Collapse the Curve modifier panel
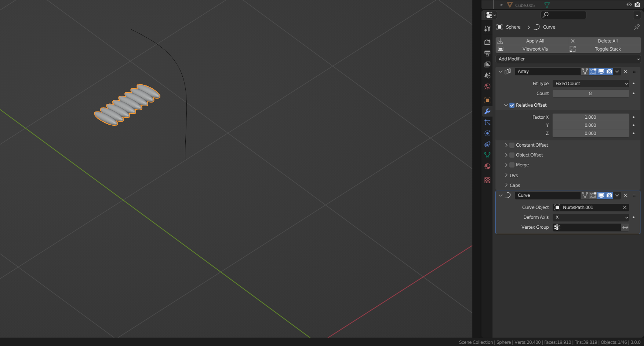644x346 pixels. [501, 195]
